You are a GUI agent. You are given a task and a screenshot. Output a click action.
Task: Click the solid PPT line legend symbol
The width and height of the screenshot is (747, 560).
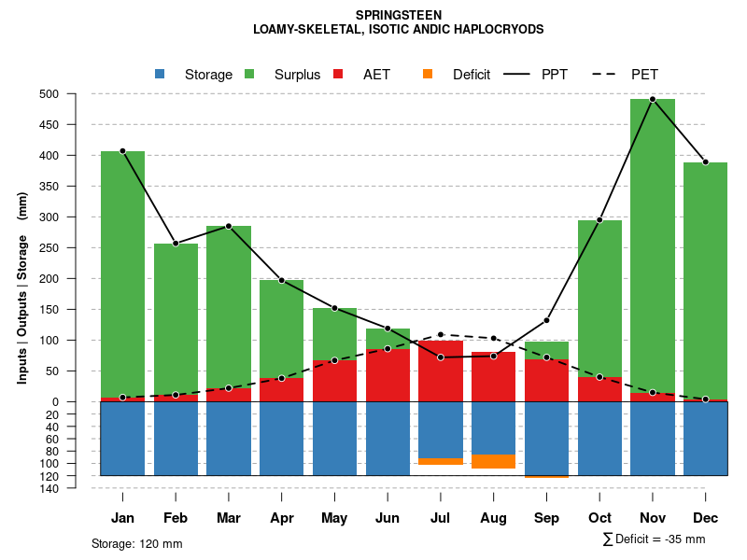click(516, 74)
